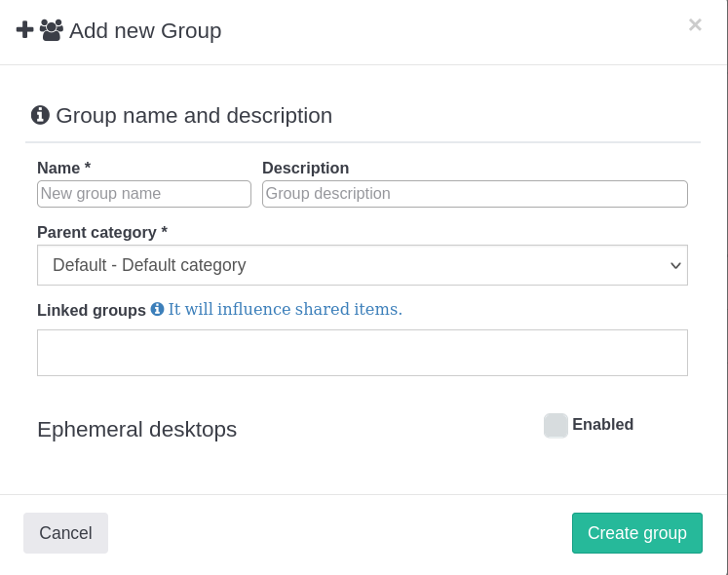Click the chevron arrow of Parent category select
The height and width of the screenshot is (575, 728).
tap(675, 266)
